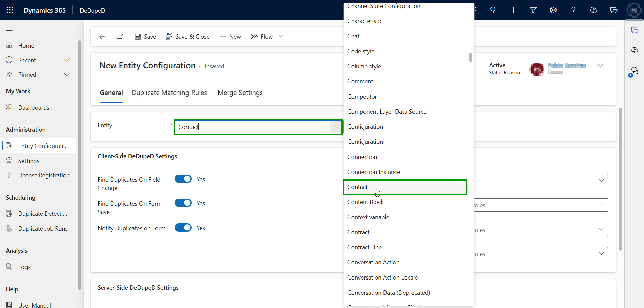Click the entity list scrollbar thumb
This screenshot has height=308, width=644.
click(x=470, y=57)
